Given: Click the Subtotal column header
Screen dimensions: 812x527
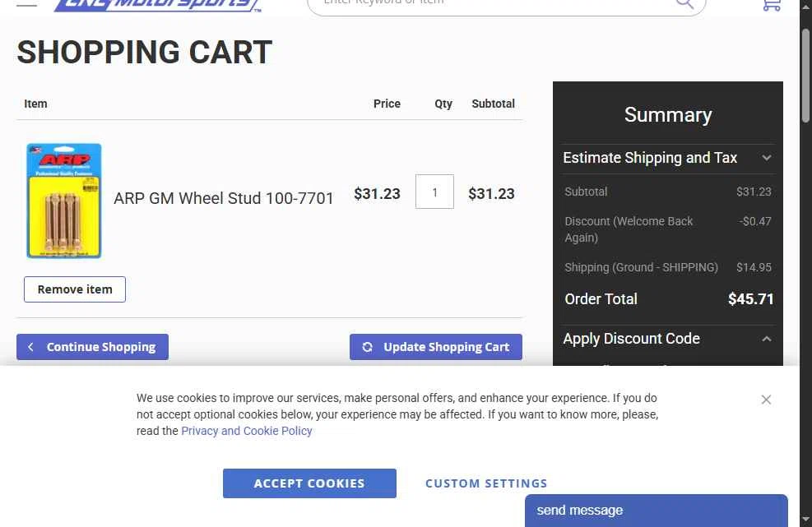Looking at the screenshot, I should [493, 104].
